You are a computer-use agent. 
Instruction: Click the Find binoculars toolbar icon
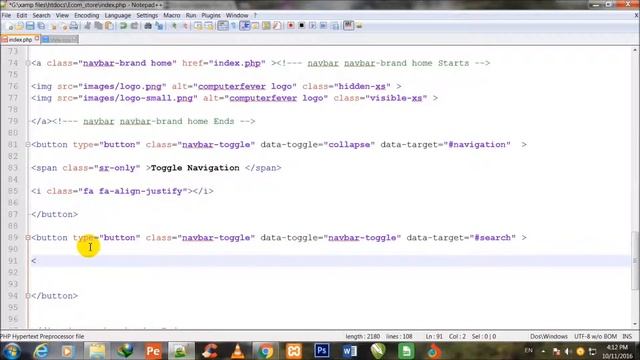148,26
